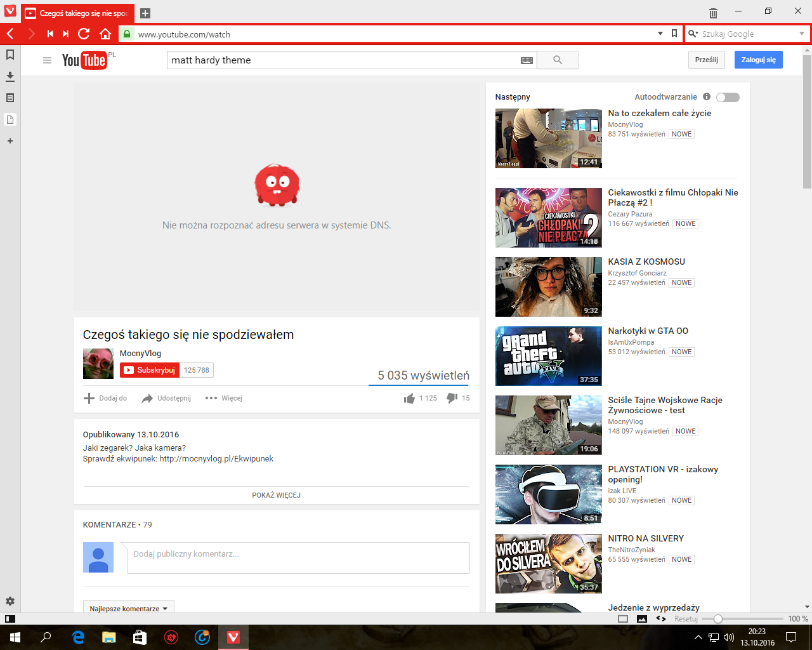Screen dimensions: 812x650
Task: Toggle the sidebar panel visibility
Action: click(x=10, y=619)
